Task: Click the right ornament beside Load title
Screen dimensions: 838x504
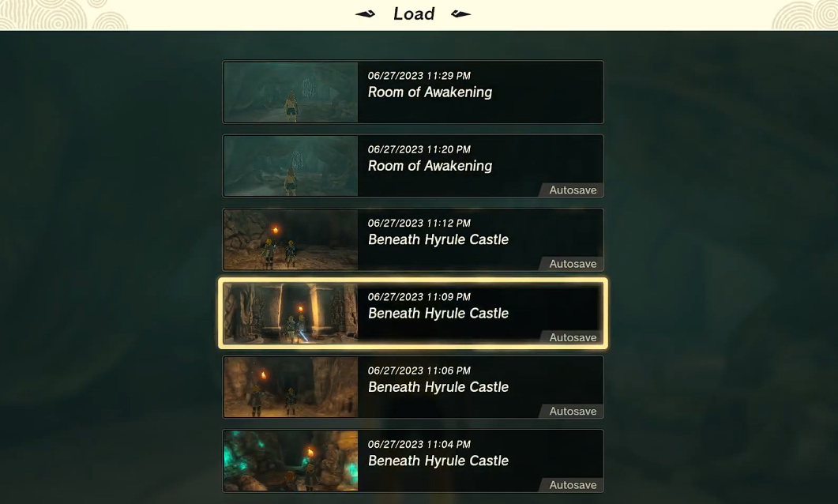Action: pyautogui.click(x=460, y=14)
